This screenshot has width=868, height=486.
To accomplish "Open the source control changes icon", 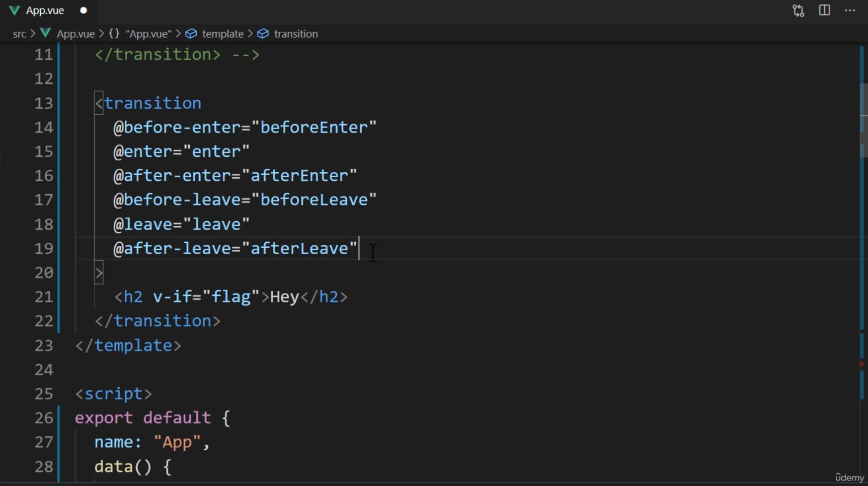I will click(798, 10).
